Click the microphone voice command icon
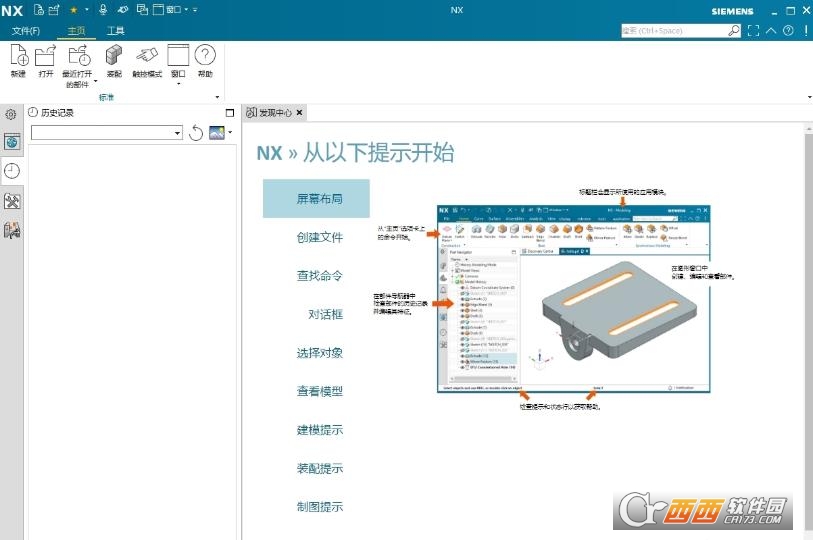The width and height of the screenshot is (813, 540). point(103,9)
